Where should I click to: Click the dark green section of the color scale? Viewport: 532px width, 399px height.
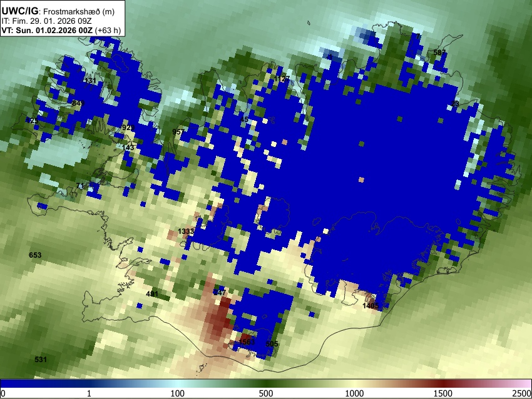266,383
